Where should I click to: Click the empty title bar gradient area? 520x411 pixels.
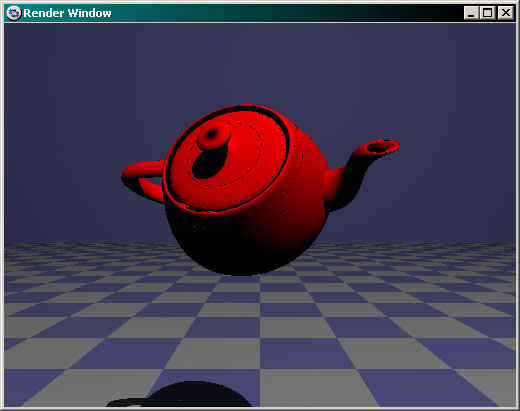coord(287,13)
